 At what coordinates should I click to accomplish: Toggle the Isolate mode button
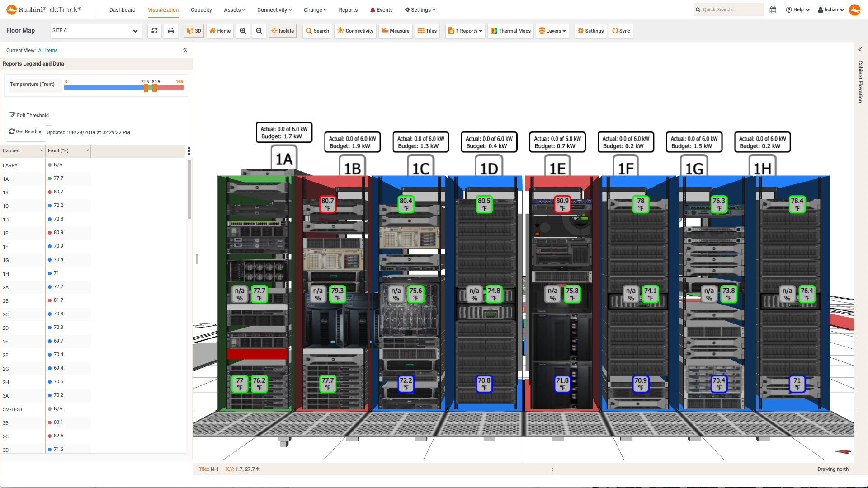click(x=283, y=31)
